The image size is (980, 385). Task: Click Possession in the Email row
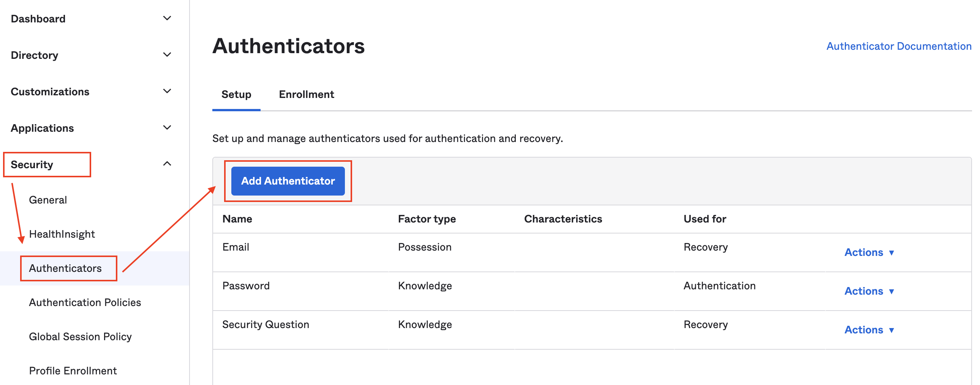425,247
